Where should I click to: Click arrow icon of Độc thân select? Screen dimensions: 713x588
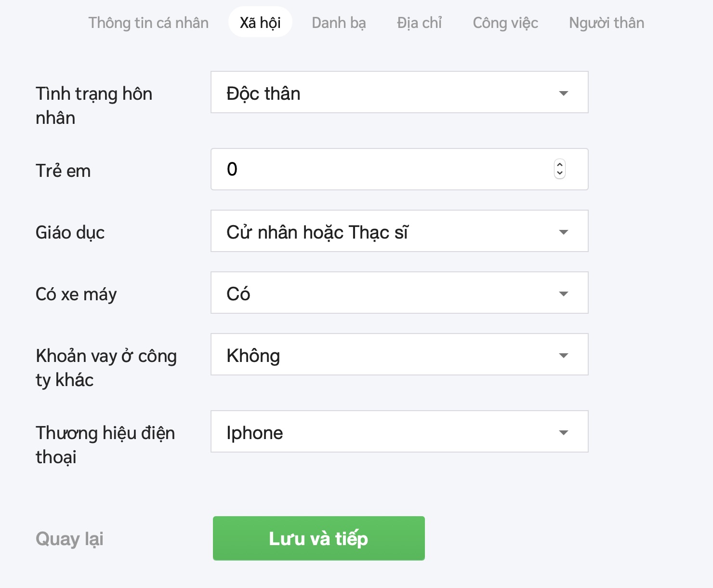[x=563, y=93]
